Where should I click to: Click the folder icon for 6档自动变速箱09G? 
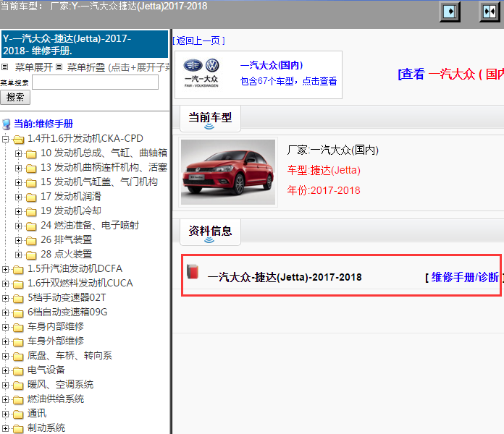(x=18, y=313)
